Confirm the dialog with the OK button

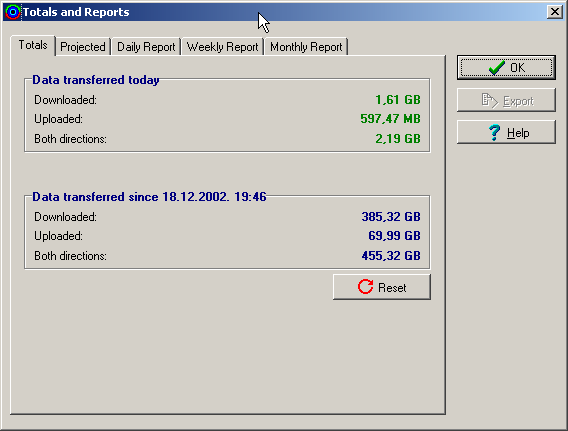point(506,67)
